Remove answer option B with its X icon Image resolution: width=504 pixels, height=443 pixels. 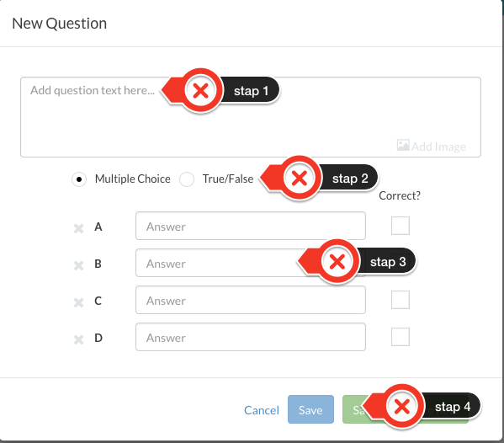tap(78, 266)
